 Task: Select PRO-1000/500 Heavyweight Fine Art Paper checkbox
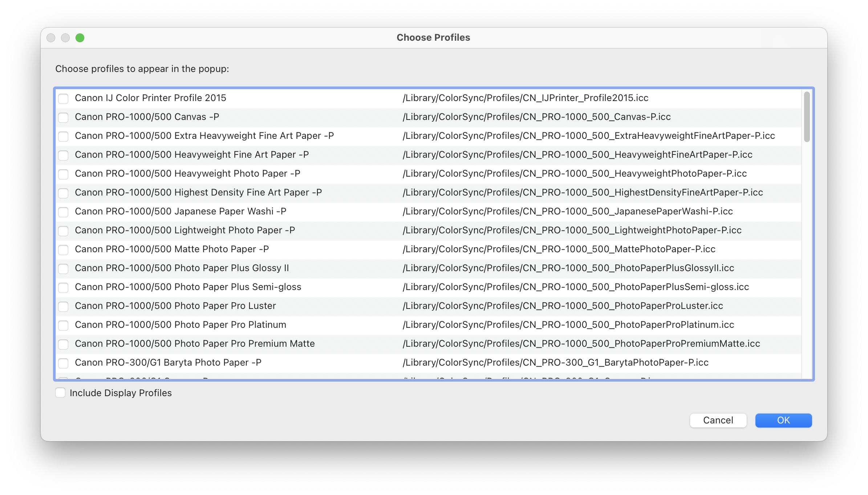tap(63, 155)
